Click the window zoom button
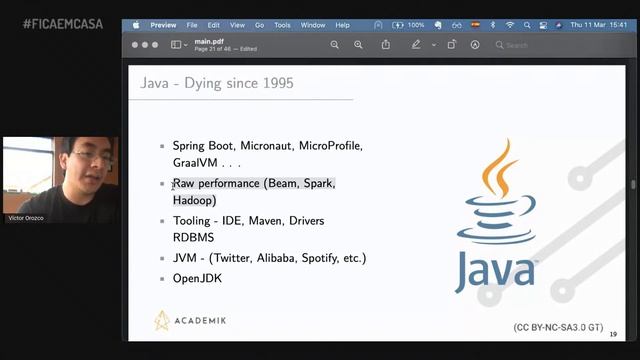 pyautogui.click(x=155, y=45)
